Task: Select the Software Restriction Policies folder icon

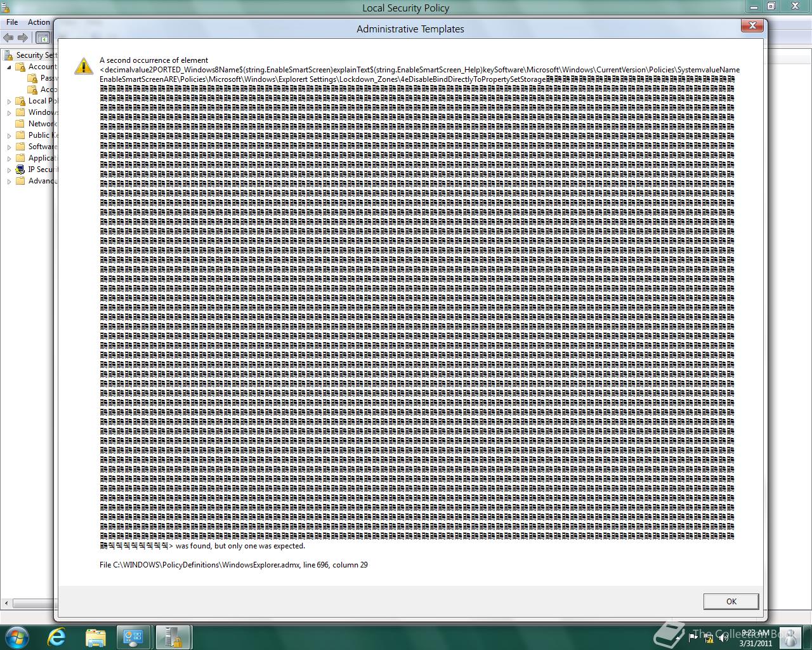Action: (x=20, y=147)
